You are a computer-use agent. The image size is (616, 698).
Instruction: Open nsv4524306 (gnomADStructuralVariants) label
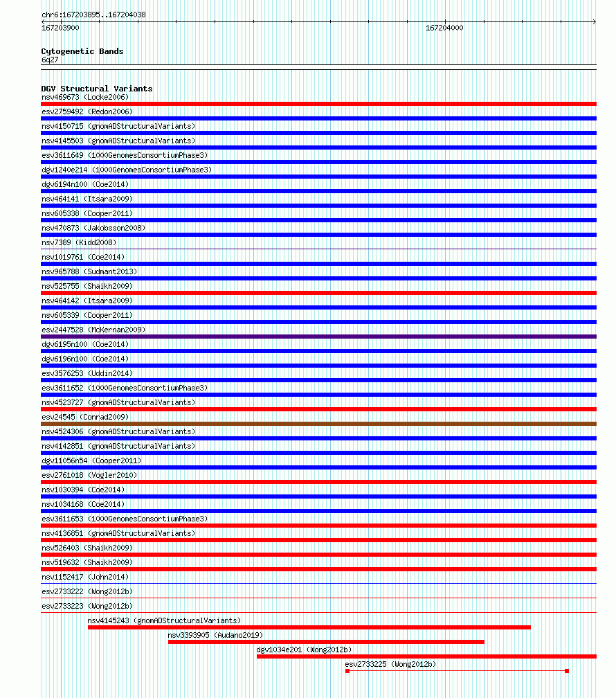118,432
